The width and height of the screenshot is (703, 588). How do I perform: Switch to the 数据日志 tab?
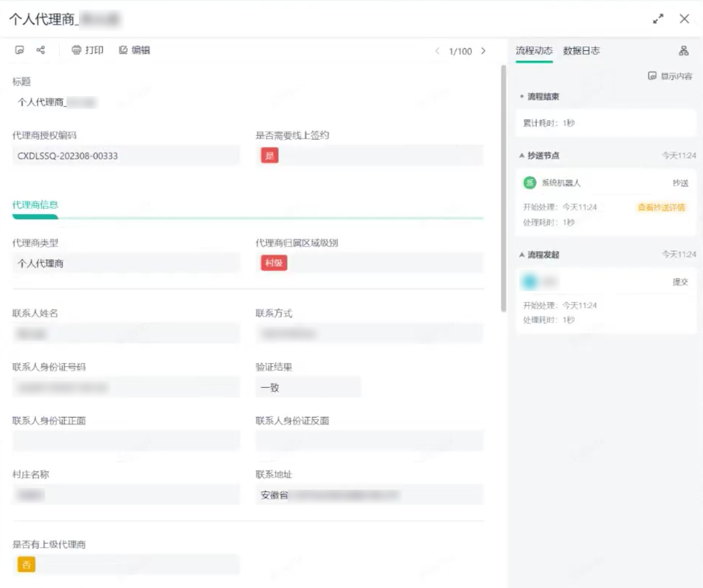coord(581,51)
